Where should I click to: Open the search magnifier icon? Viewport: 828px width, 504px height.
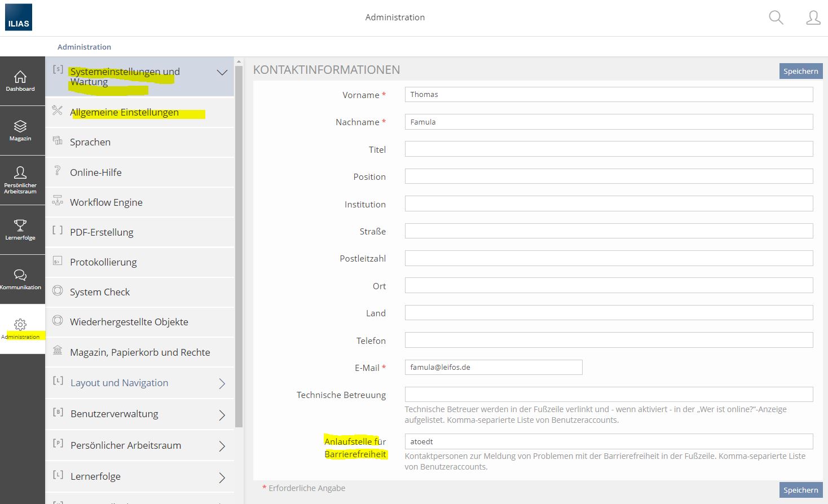776,18
